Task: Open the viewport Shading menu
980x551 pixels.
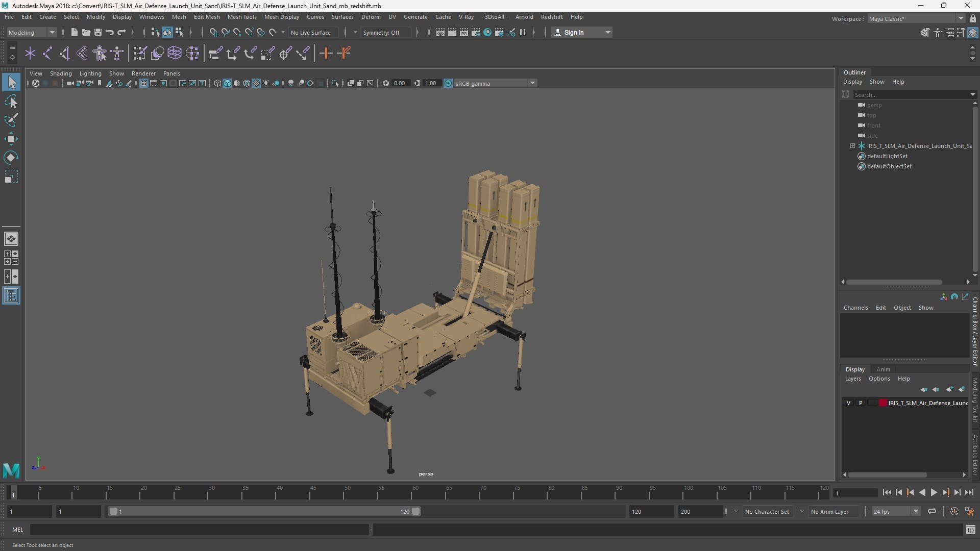Action: [x=61, y=73]
